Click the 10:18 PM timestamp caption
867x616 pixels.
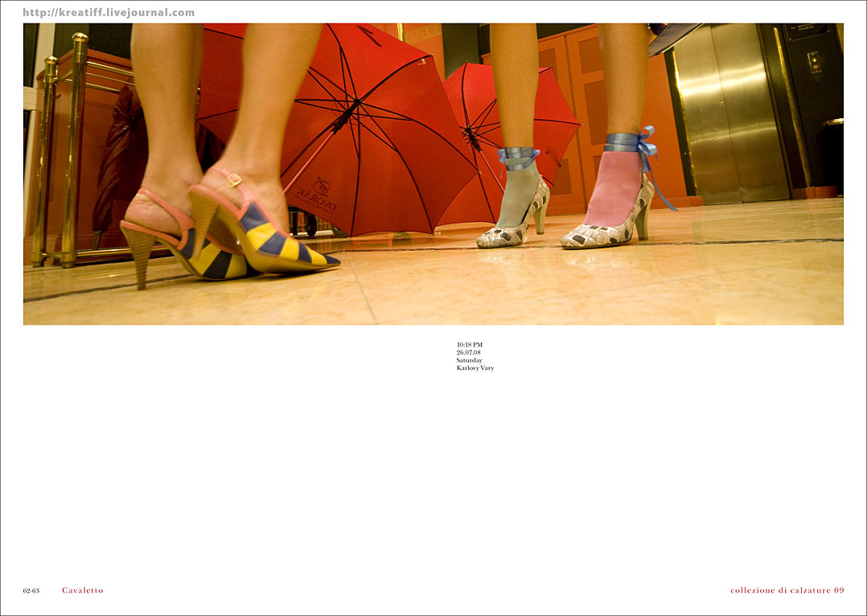(470, 345)
